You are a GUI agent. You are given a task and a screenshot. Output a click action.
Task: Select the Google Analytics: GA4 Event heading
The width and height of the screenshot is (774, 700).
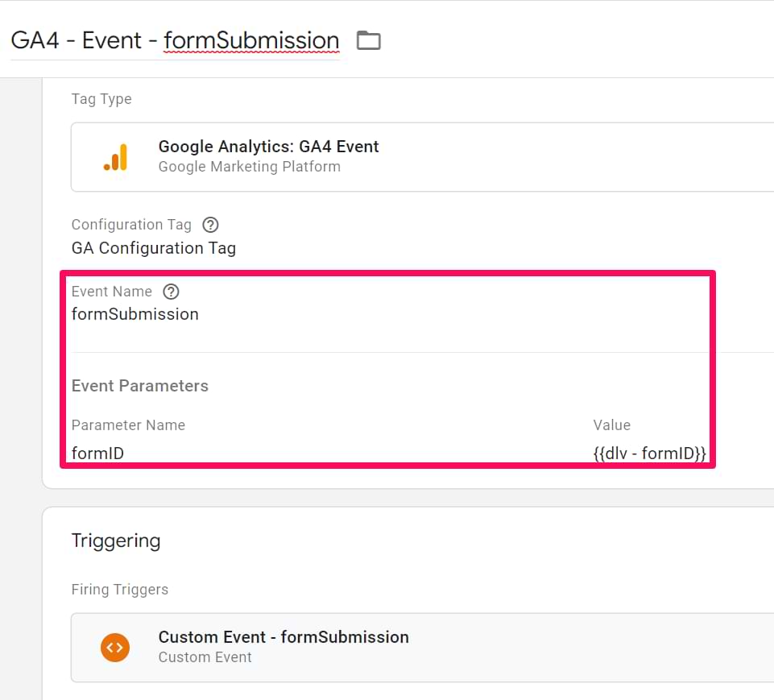268,147
